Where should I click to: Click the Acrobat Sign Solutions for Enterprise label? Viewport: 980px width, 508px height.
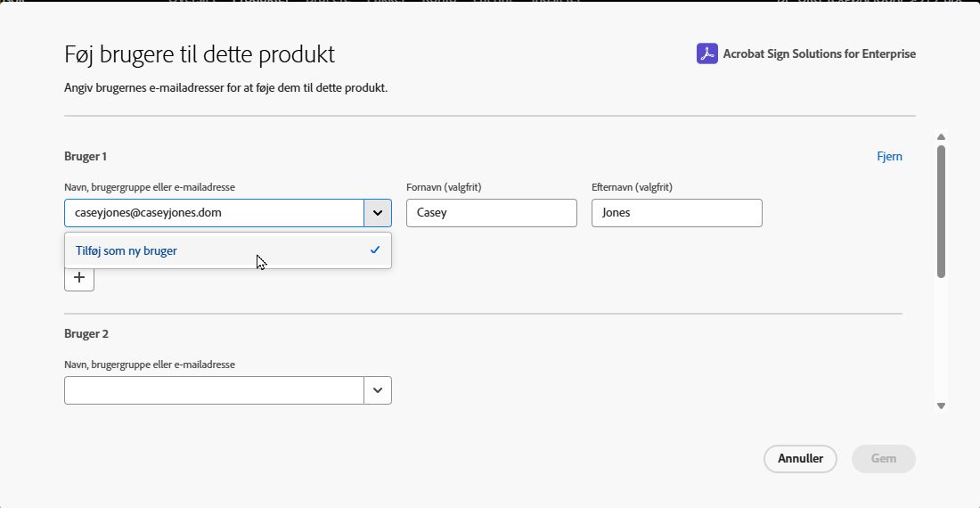(x=819, y=53)
